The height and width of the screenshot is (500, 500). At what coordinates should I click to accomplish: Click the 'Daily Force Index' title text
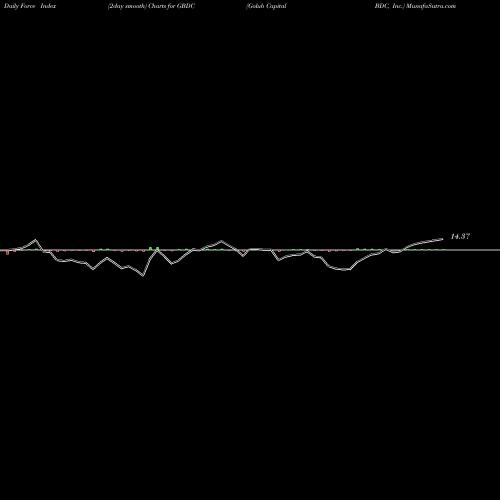point(30,6)
